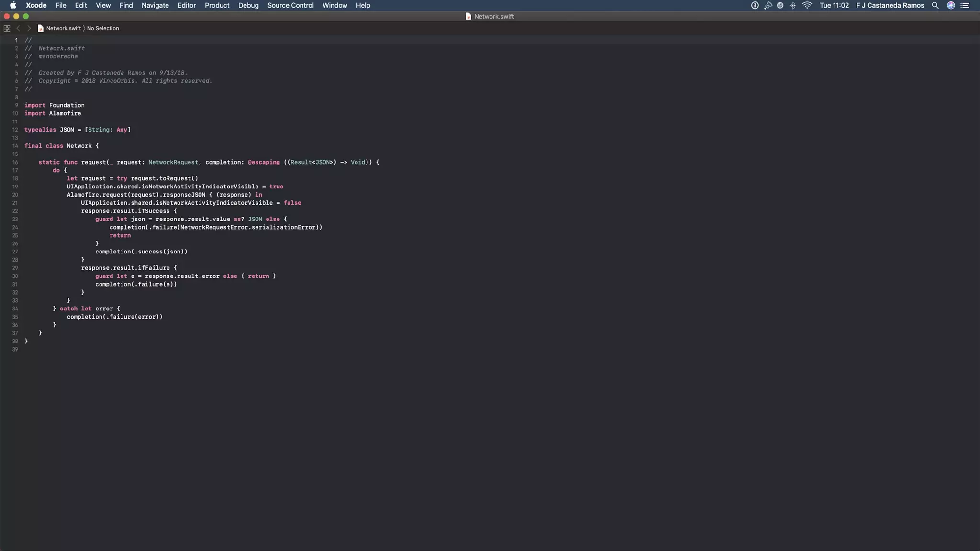This screenshot has width=980, height=551.
Task: Click the Swift file icon in jump bar
Action: (x=41, y=28)
